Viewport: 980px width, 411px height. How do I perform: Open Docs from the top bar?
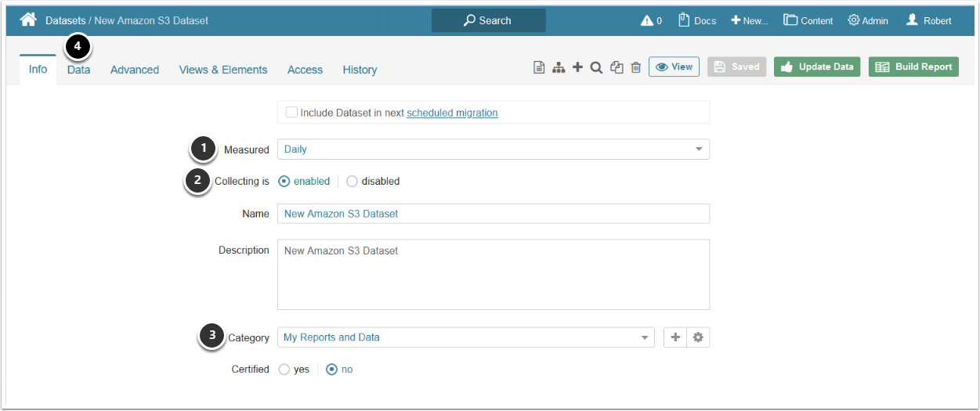(697, 20)
